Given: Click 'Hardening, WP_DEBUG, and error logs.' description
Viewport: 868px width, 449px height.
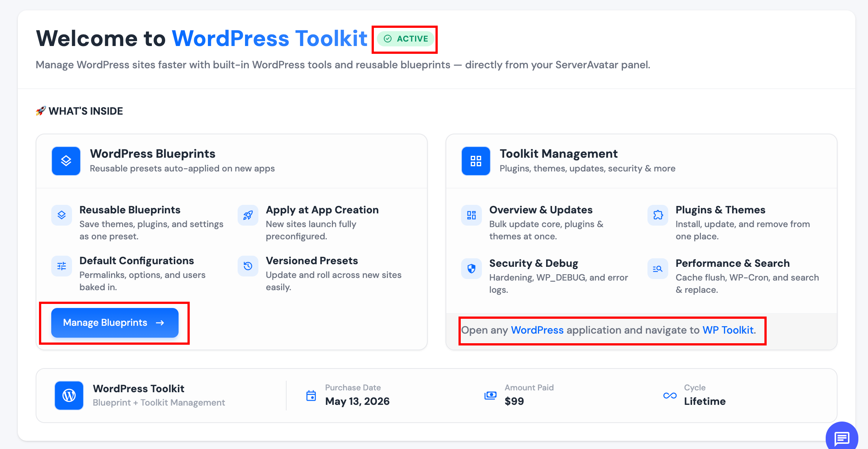Looking at the screenshot, I should 558,284.
